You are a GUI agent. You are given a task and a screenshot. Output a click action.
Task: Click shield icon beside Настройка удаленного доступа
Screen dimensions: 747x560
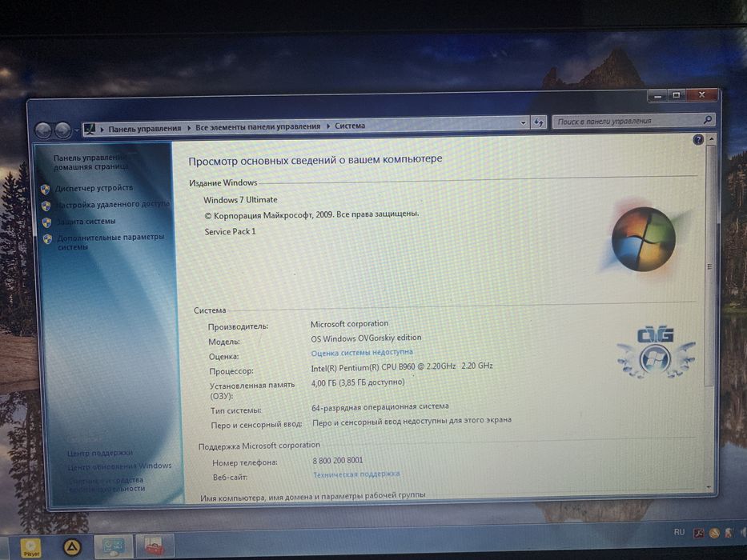pyautogui.click(x=46, y=206)
